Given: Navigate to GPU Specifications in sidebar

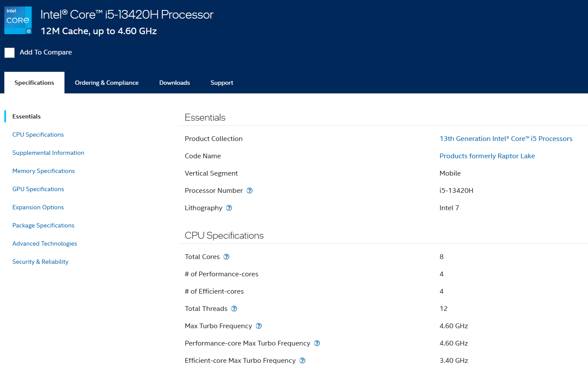Looking at the screenshot, I should (x=38, y=189).
